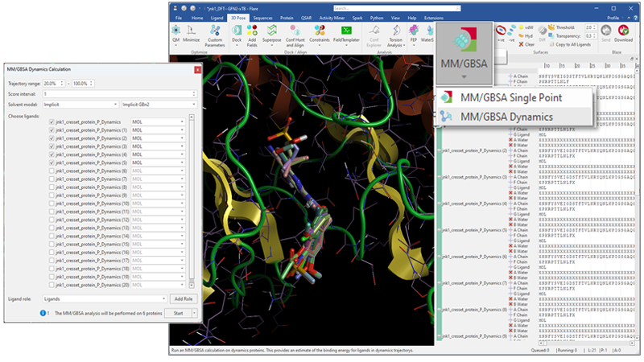Open Torsion Analysis
The image size is (644, 362).
(x=396, y=31)
